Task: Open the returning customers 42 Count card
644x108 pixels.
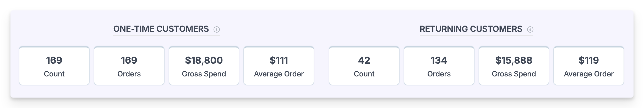Action: coord(364,66)
